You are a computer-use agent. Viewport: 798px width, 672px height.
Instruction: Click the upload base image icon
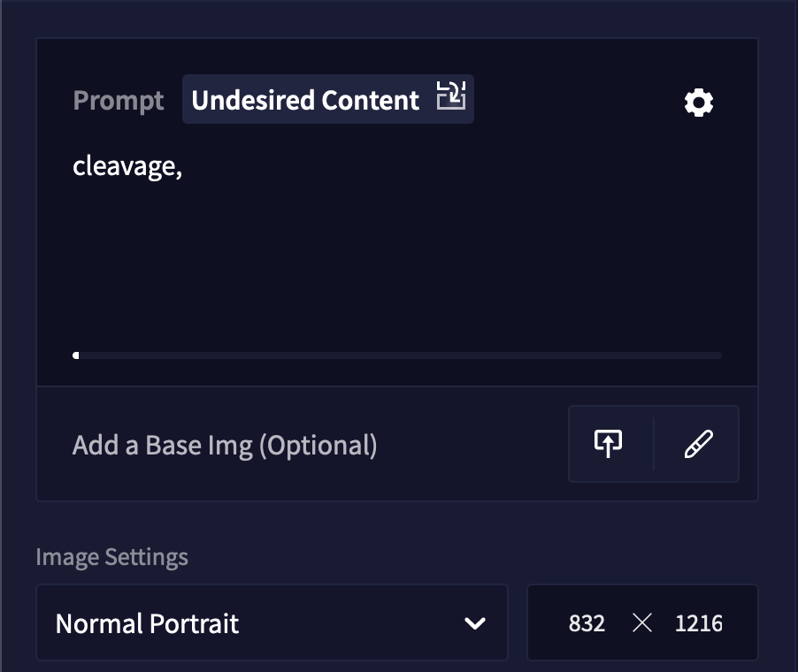tap(608, 444)
